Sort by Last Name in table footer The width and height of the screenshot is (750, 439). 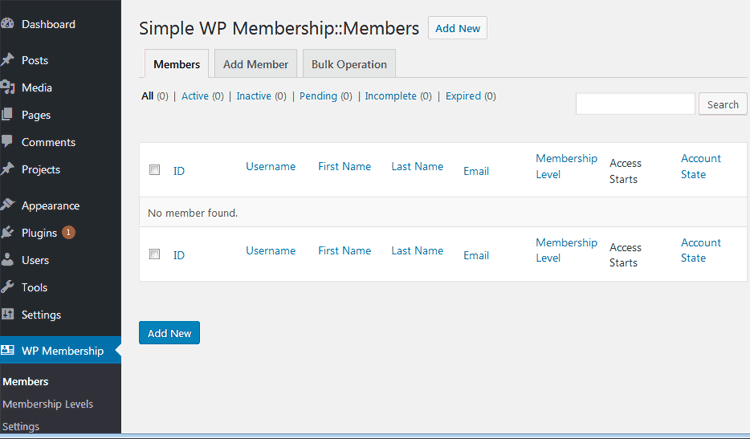[x=417, y=251]
